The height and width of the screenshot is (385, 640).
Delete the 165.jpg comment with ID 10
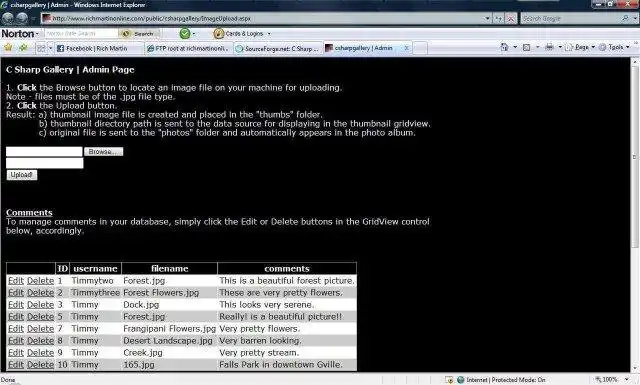(40, 365)
